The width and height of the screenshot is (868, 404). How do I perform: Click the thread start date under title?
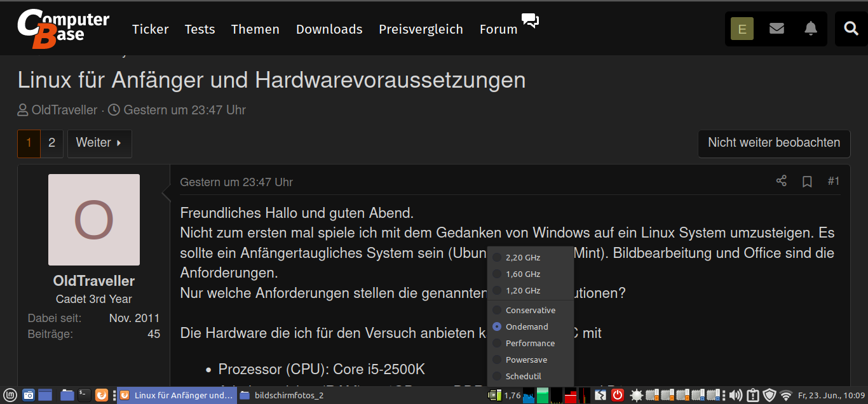(x=185, y=110)
